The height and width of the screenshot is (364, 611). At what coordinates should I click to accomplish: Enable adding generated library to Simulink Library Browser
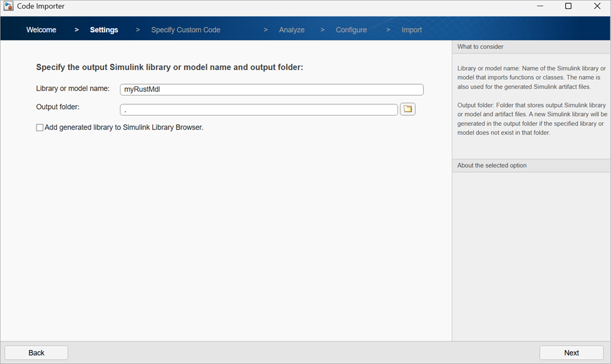point(40,127)
